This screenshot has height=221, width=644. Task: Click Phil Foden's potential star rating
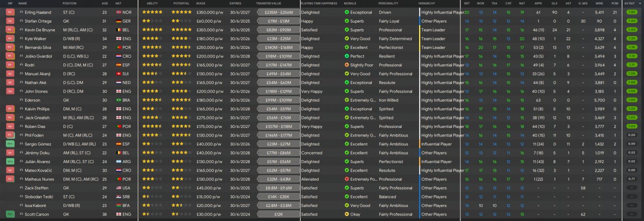point(182,135)
